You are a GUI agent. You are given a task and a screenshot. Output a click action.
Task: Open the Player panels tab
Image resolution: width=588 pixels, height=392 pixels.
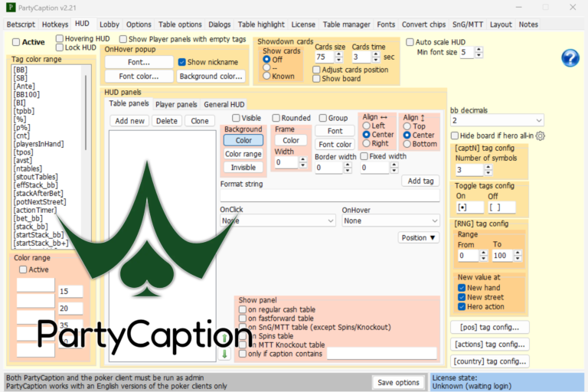pyautogui.click(x=176, y=105)
